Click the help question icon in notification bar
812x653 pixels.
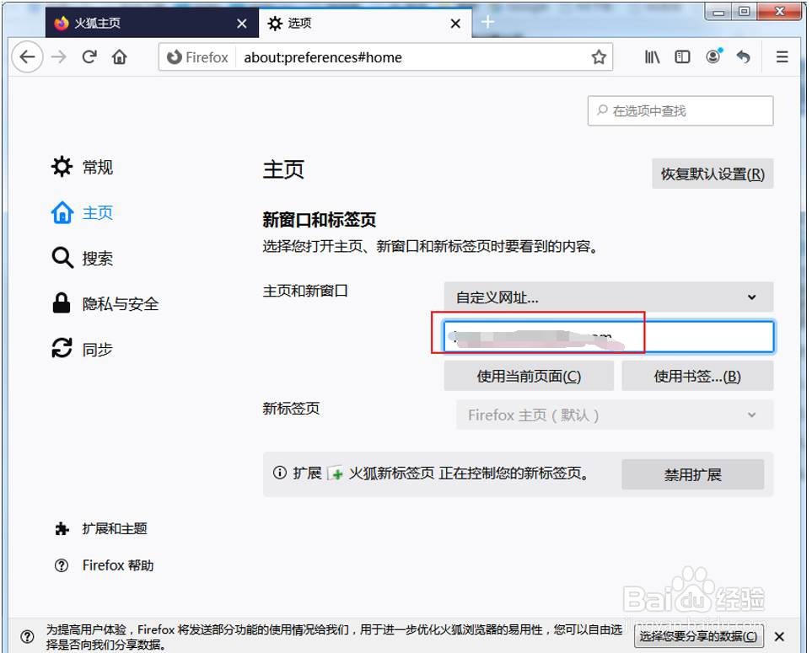tap(28, 636)
